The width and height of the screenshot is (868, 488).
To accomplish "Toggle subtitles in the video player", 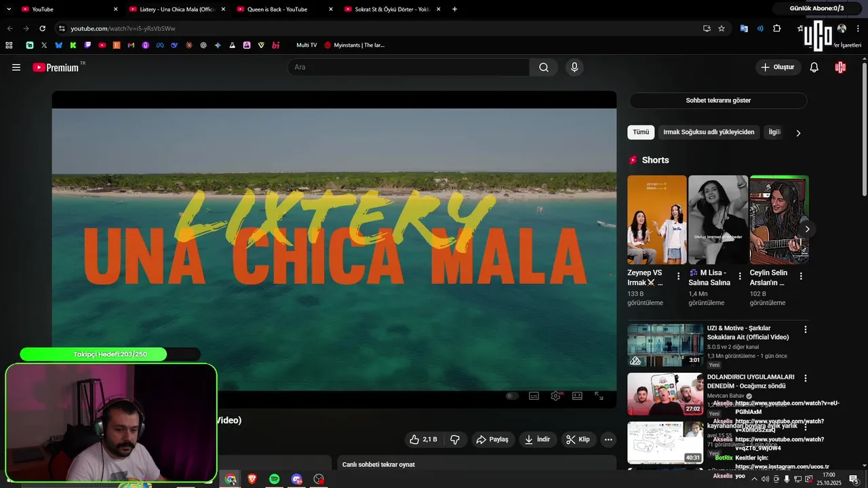I will 534,396.
